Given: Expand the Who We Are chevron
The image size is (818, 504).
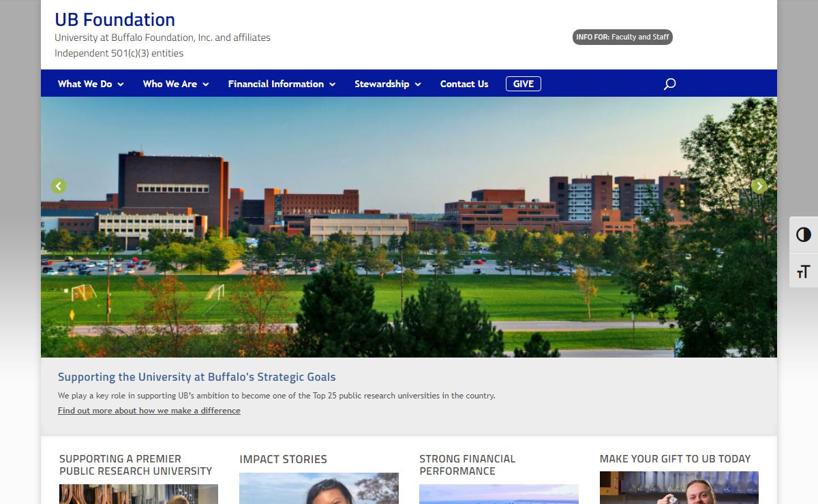Looking at the screenshot, I should pos(206,84).
